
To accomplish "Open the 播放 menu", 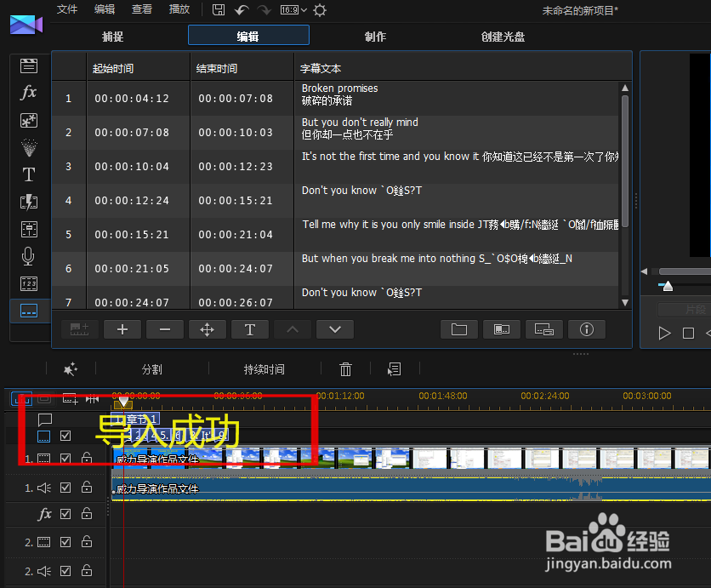I will click(179, 9).
